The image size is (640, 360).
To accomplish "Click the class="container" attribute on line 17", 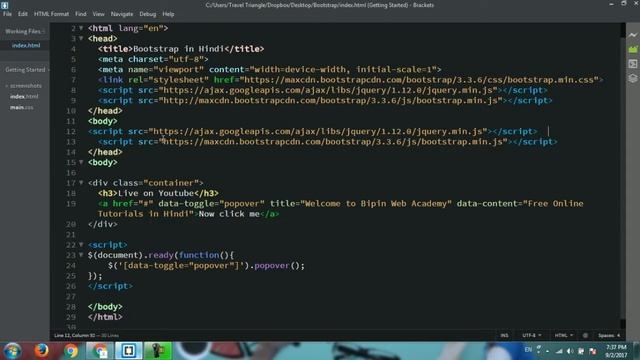I will (156, 183).
